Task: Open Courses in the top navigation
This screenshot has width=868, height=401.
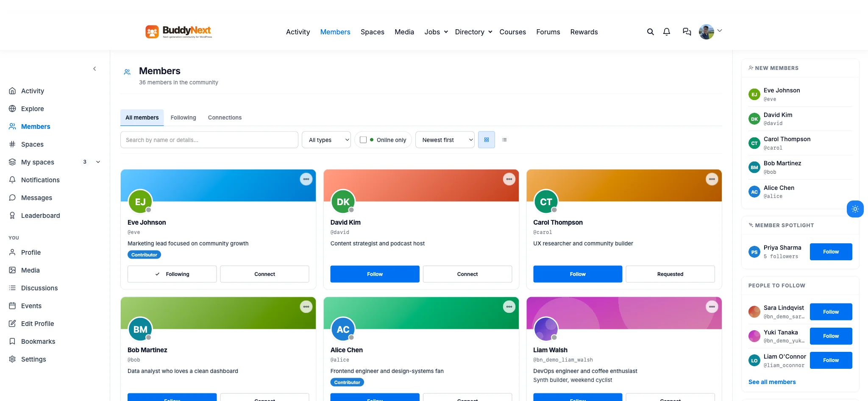Action: tap(512, 32)
